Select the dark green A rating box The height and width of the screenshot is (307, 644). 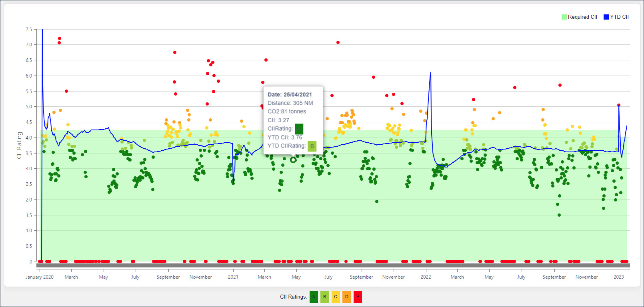pyautogui.click(x=314, y=297)
